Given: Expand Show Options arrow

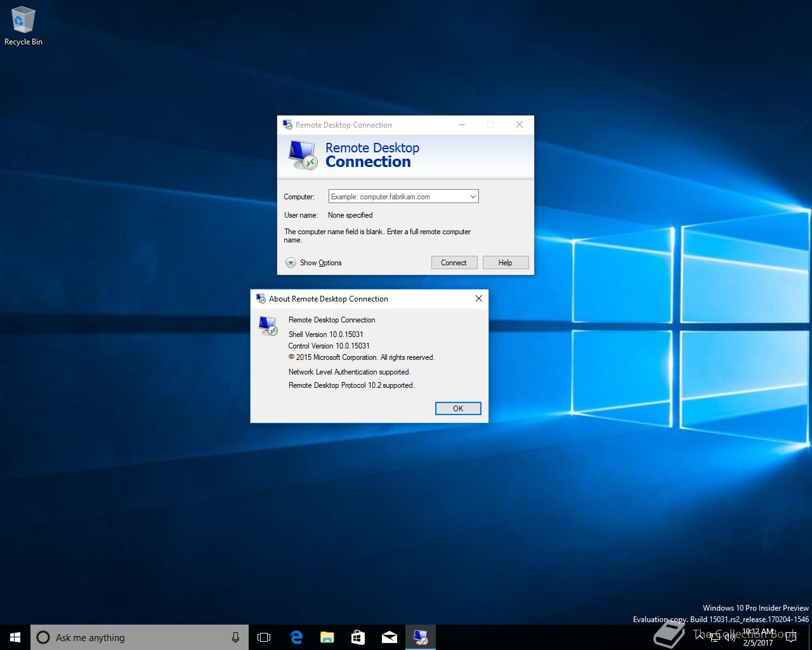Looking at the screenshot, I should (291, 263).
